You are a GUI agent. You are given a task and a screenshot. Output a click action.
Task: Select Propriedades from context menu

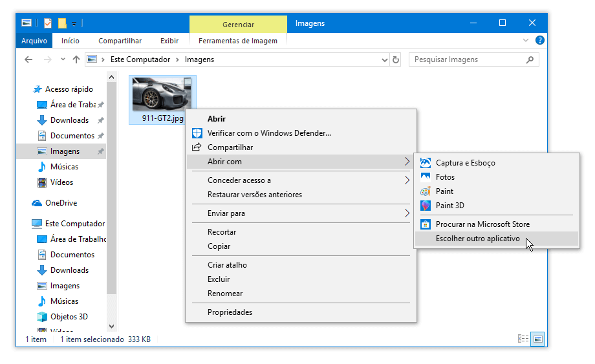click(230, 312)
